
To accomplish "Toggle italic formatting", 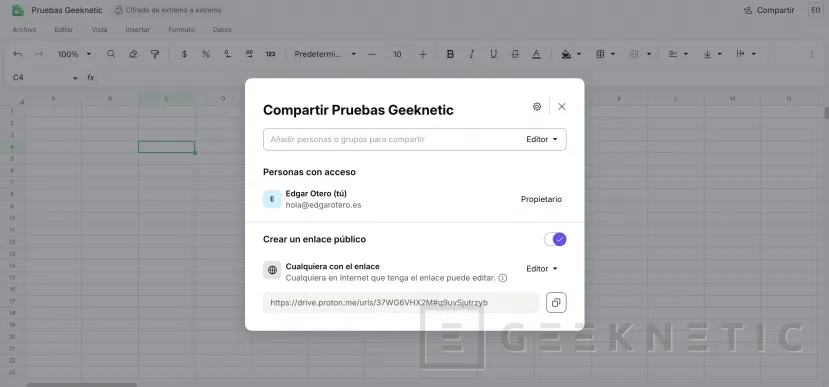I will point(472,54).
